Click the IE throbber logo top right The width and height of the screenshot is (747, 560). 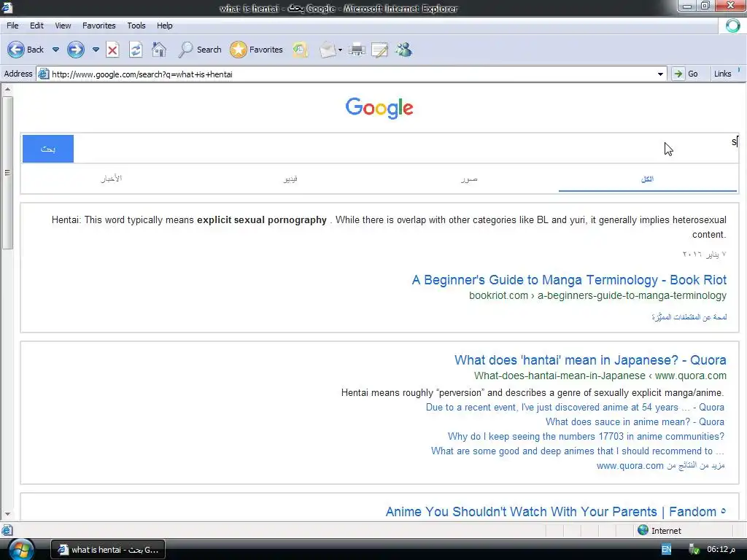tap(732, 26)
